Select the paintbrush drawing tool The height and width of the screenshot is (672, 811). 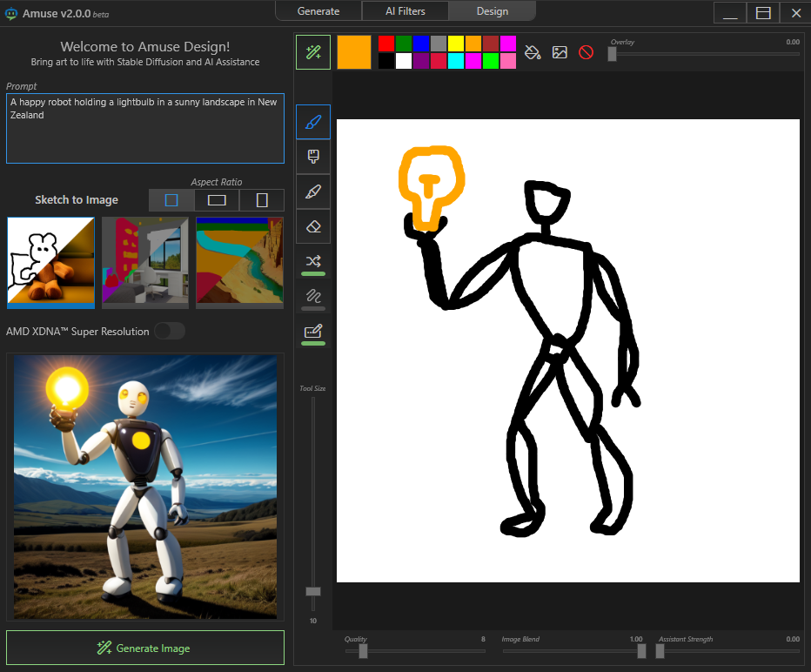pos(313,122)
